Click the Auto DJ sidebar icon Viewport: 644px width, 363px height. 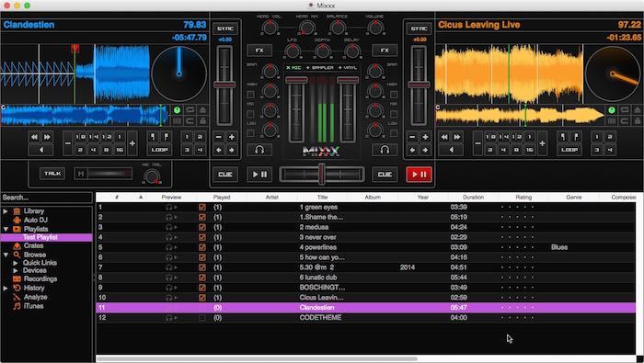[x=17, y=220]
